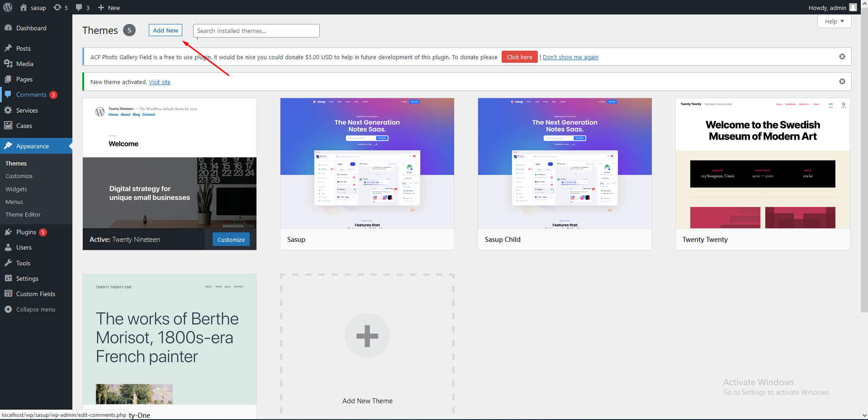Screen dimensions: 868x420
Task: Click the plus New content icon
Action: coord(101,8)
